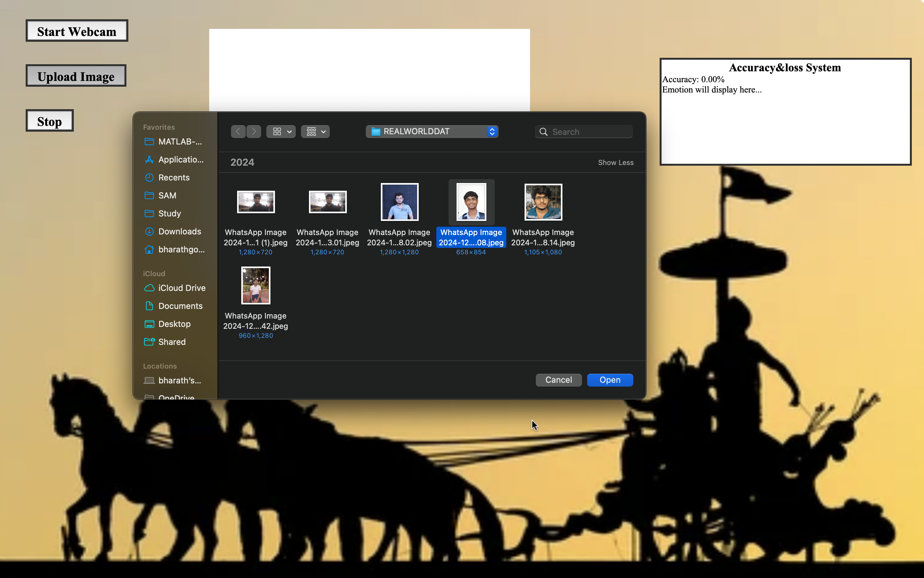Select thumbnail of 2024-1...3.01.jpeg
924x578 pixels.
point(328,202)
